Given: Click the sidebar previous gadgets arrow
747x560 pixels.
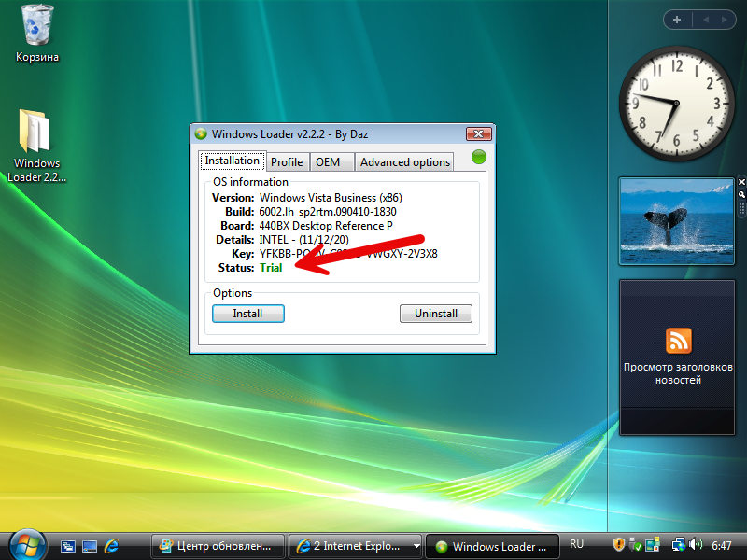Looking at the screenshot, I should point(706,20).
